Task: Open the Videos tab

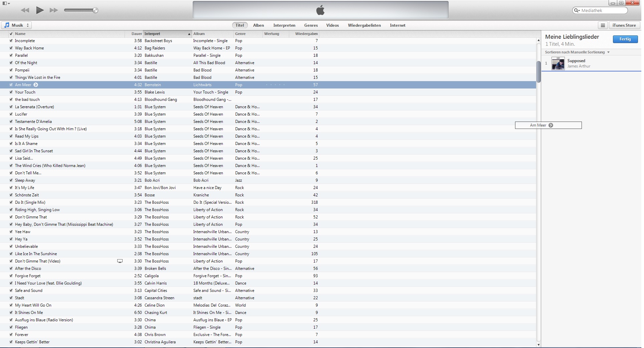Action: [x=332, y=25]
